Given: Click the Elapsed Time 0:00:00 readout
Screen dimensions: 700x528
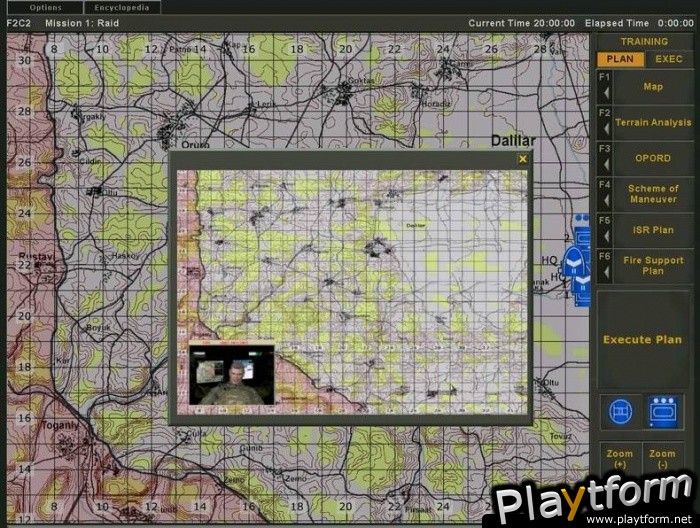Looking at the screenshot, I should (639, 23).
